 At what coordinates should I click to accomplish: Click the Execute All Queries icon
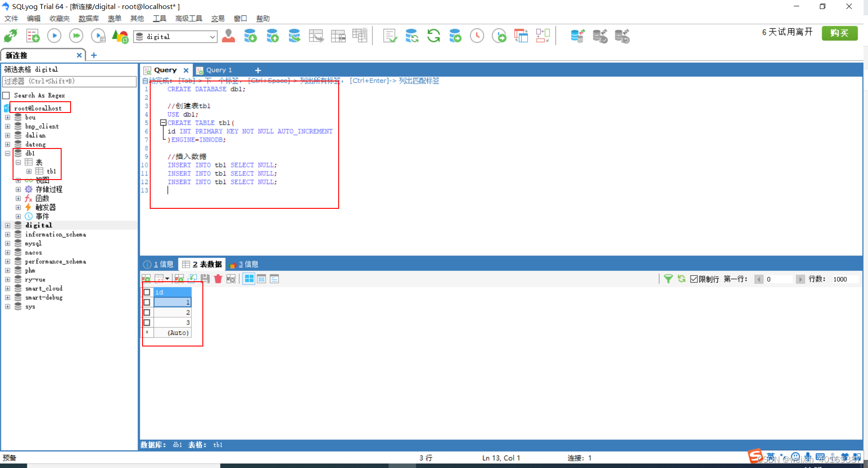point(76,36)
